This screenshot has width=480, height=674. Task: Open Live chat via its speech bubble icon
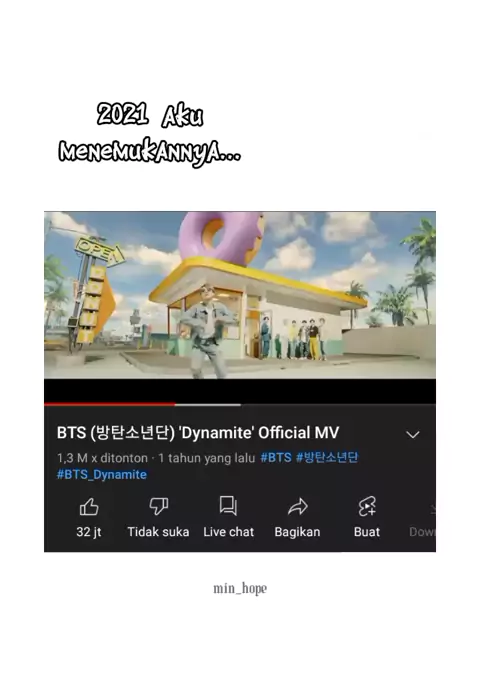coord(228,506)
